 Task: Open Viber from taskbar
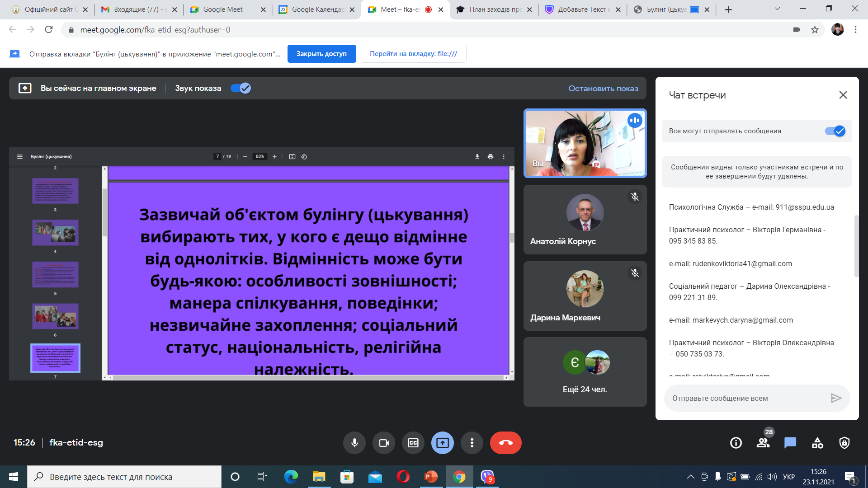tap(487, 477)
